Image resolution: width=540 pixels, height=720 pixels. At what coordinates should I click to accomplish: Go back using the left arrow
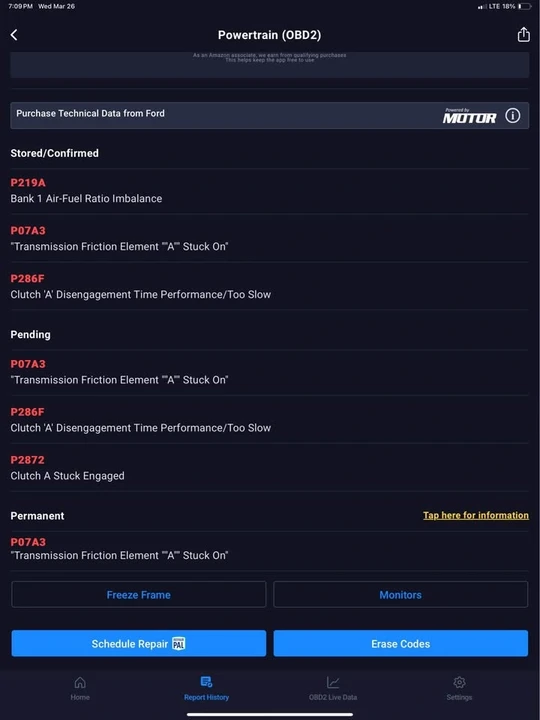14,35
